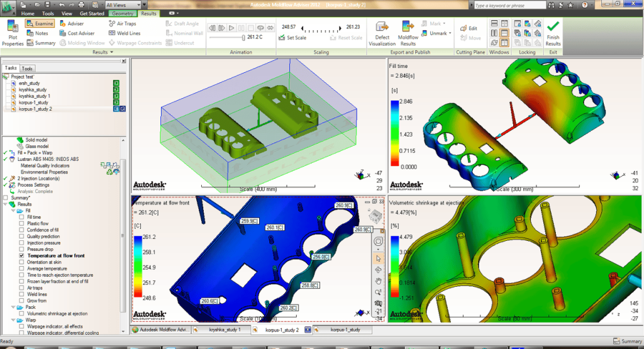Open the Get Started tab
The height and width of the screenshot is (349, 644).
pos(92,14)
